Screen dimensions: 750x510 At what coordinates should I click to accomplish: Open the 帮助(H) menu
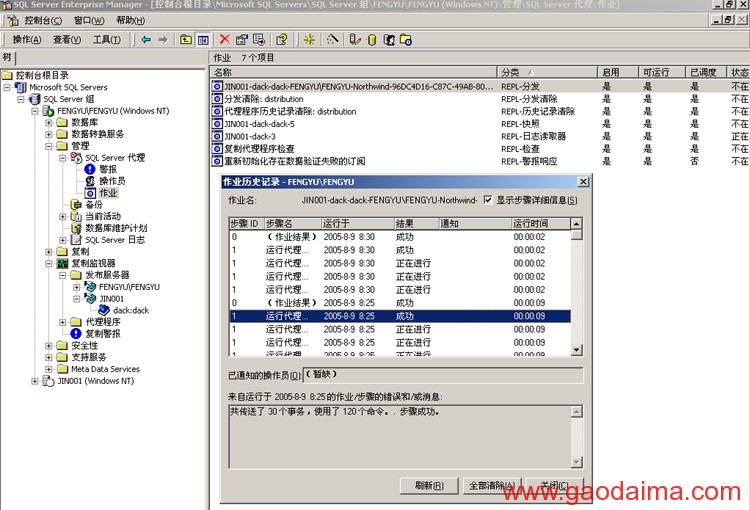point(131,21)
